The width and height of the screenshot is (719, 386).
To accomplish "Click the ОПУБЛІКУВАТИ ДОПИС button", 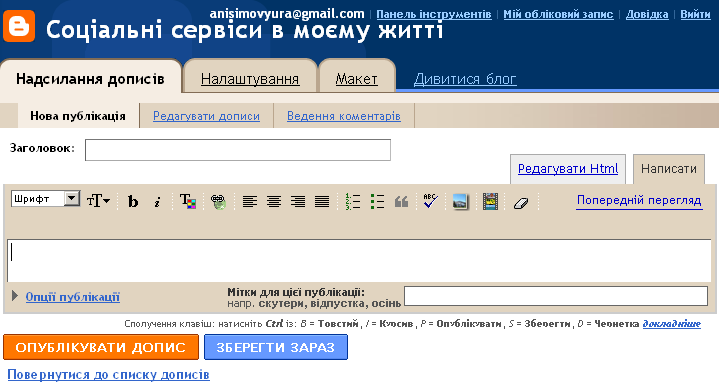I will [101, 347].
